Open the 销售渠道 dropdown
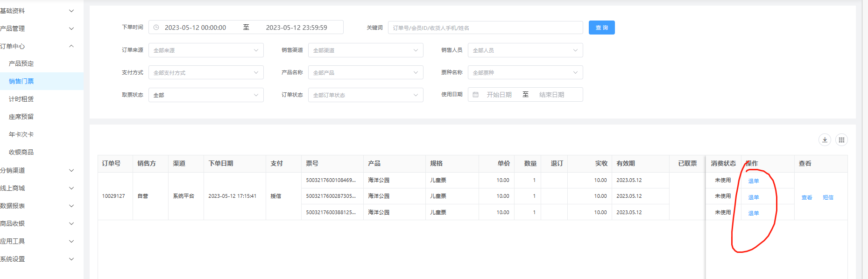The height and width of the screenshot is (279, 868). pos(366,50)
